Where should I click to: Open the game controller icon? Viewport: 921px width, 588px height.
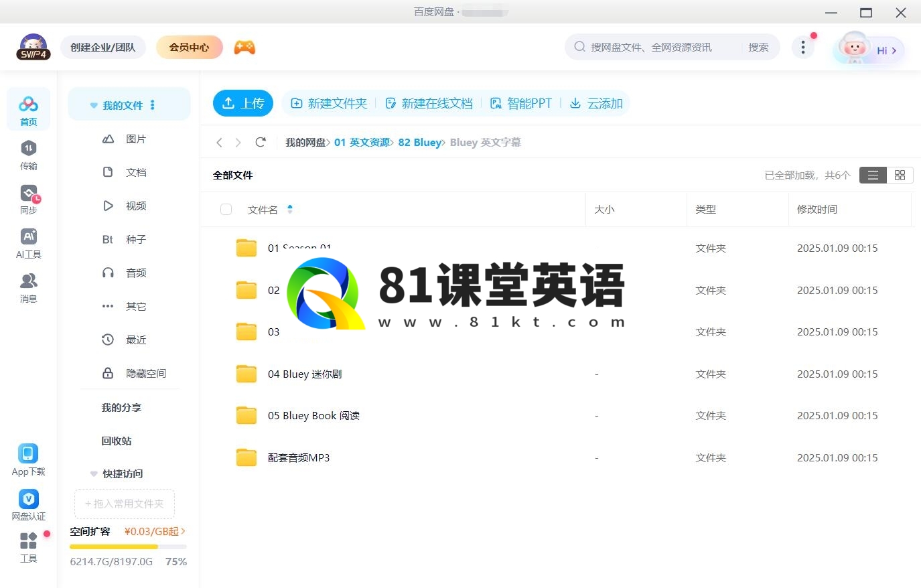tap(244, 48)
